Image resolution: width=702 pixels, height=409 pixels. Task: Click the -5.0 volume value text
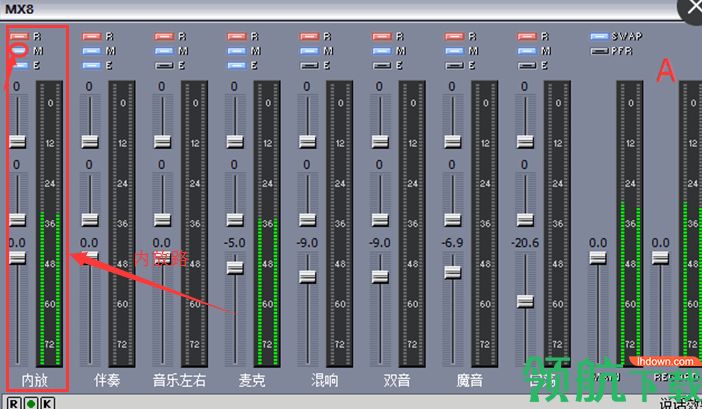click(235, 243)
